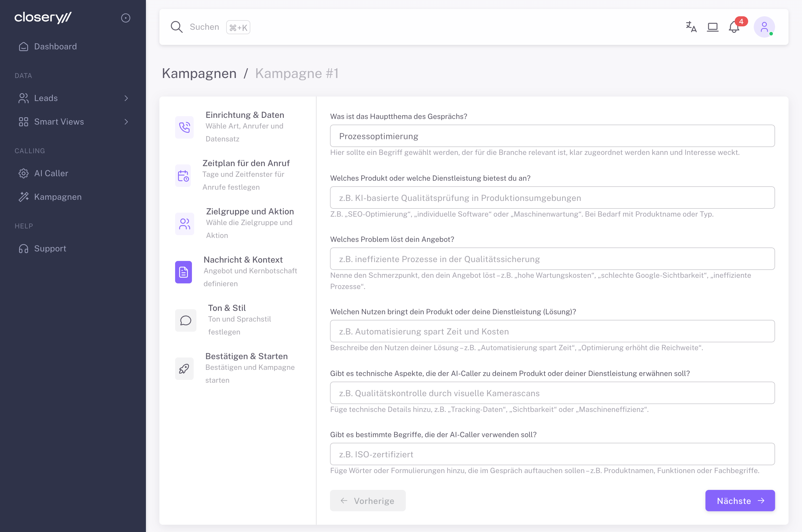Toggle the sidebar pin circle next to logo
Image resolution: width=802 pixels, height=532 pixels.
click(x=125, y=18)
